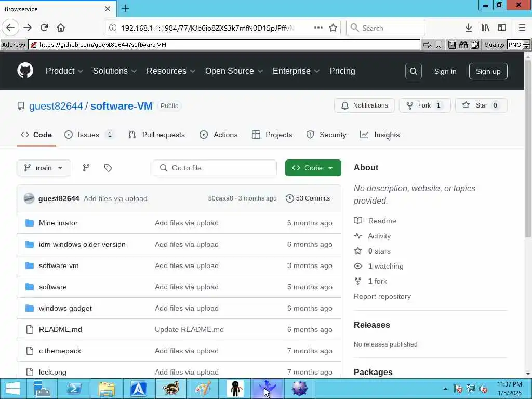Expand the Resources menu
The image size is (532, 399).
click(170, 71)
